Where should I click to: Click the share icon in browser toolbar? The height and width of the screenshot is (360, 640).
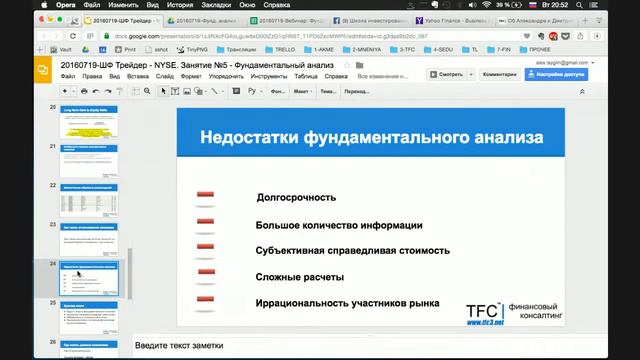pyautogui.click(x=580, y=36)
